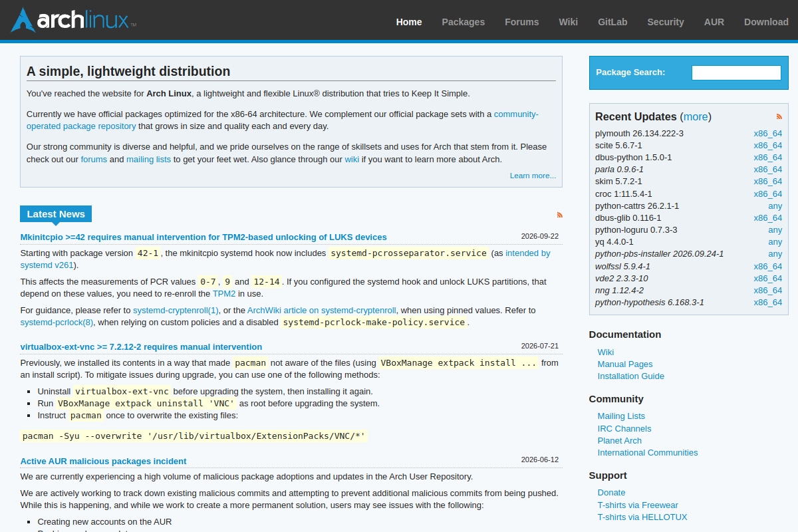Click the x86_64 link for croc

coord(767,194)
